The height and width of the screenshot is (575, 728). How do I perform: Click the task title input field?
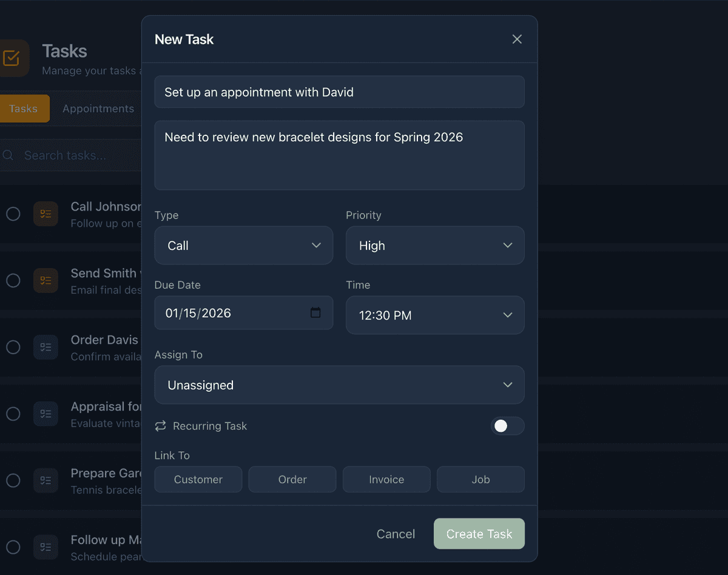(x=340, y=92)
